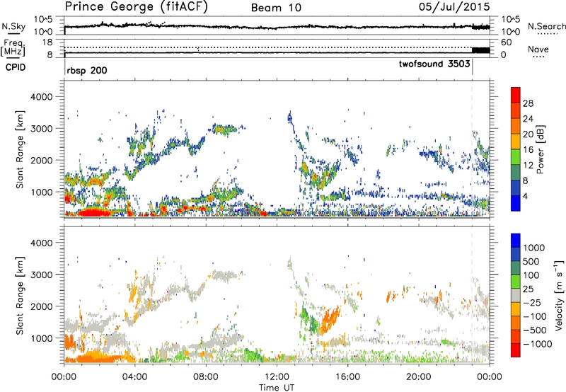Click the '1000' tick on the Velocity scale
This screenshot has width=566, height=392.
point(533,248)
